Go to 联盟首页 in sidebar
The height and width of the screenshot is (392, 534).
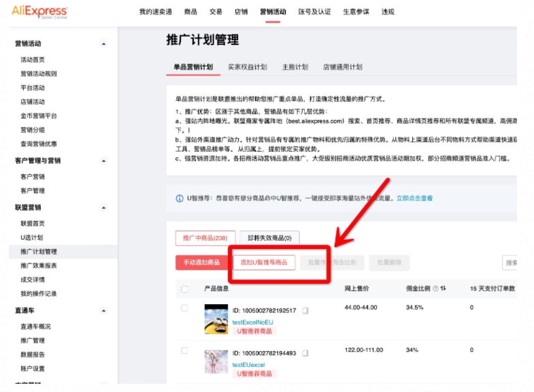33,224
